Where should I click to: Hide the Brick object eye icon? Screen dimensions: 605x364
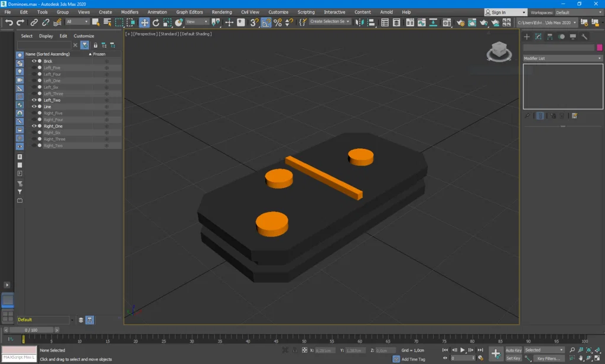[x=34, y=61]
